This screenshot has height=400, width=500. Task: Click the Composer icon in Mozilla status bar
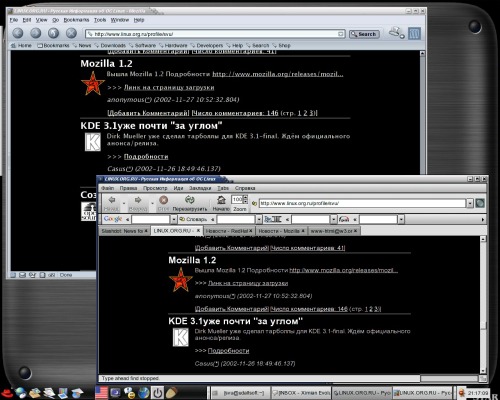[x=32, y=275]
